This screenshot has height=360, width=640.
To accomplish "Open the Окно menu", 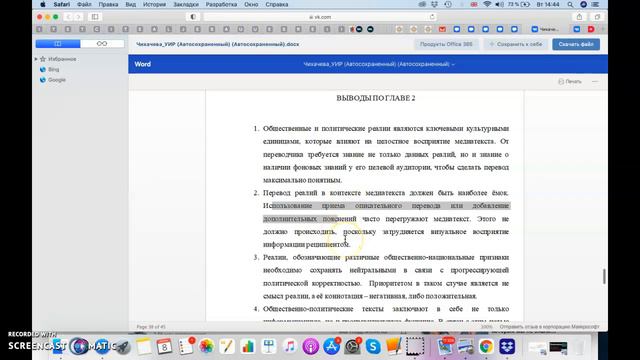I will 251,4.
